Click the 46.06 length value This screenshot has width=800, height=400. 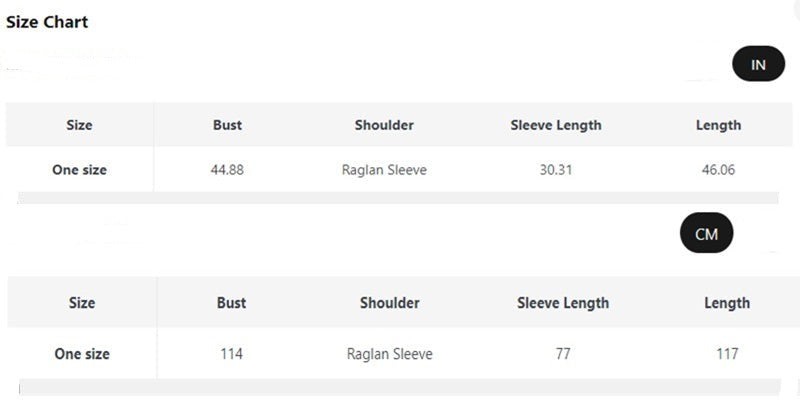(x=718, y=170)
